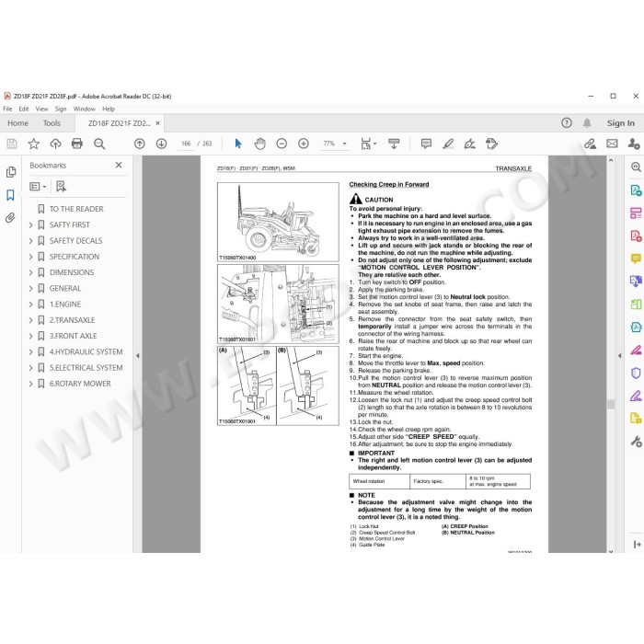The height and width of the screenshot is (644, 644).
Task: Zoom in with the plus button
Action: pyautogui.click(x=304, y=144)
